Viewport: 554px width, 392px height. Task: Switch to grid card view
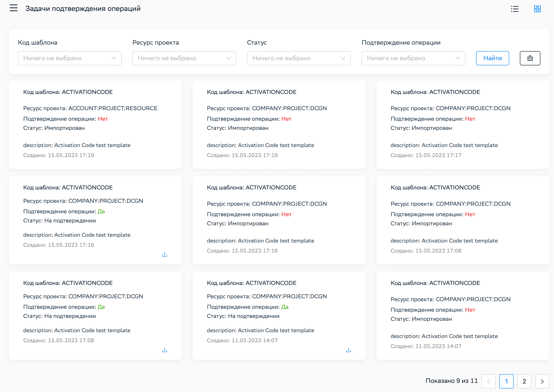coord(537,9)
